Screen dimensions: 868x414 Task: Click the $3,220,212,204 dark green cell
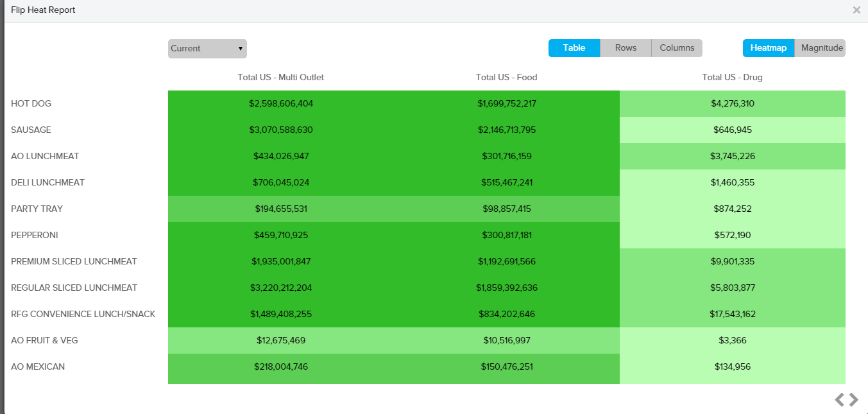[x=281, y=288]
